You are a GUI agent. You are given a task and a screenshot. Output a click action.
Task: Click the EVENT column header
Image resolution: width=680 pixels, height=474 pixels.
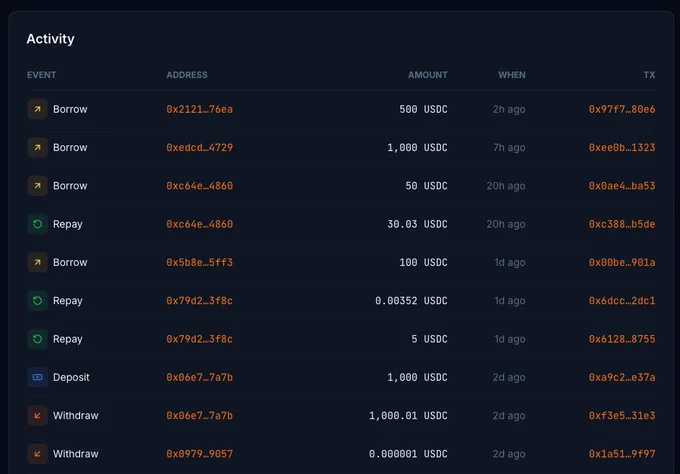pyautogui.click(x=41, y=75)
